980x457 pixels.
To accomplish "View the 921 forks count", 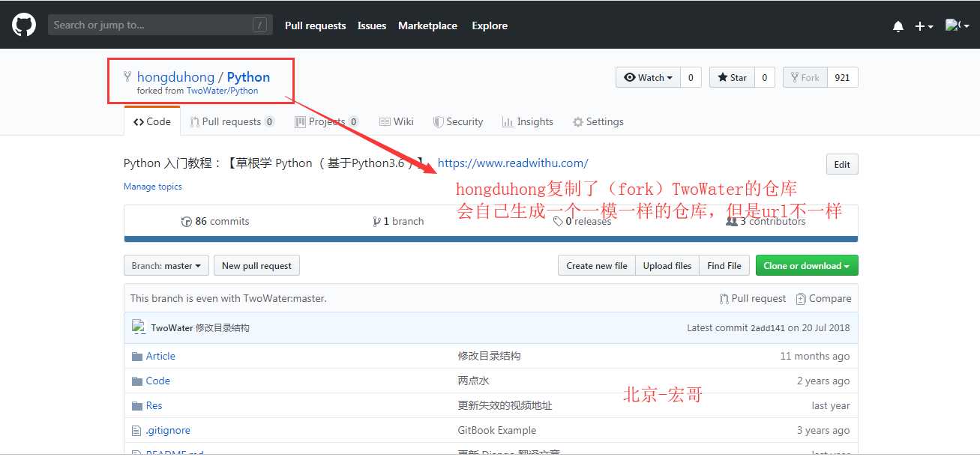I will click(842, 77).
